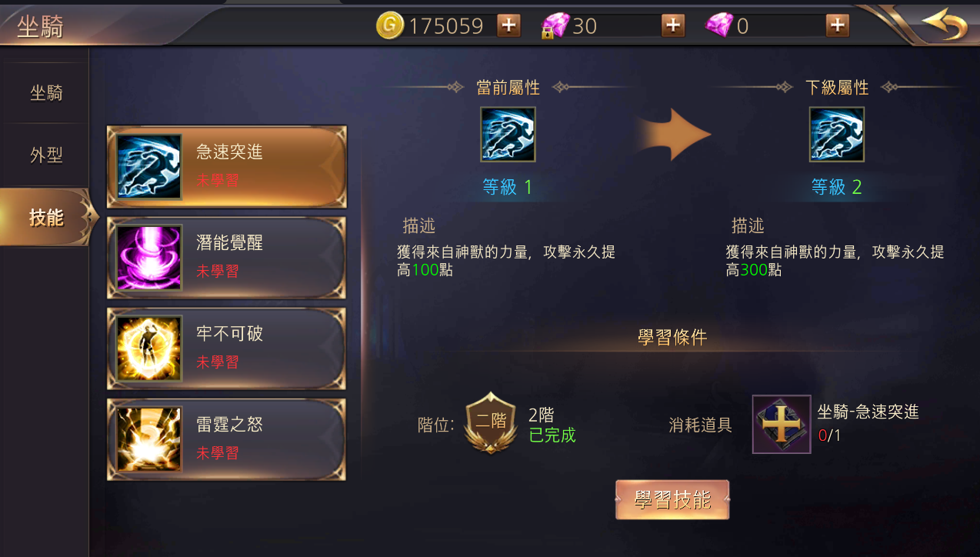The image size is (980, 557).
Task: Select the 牢不可破 shield skill
Action: click(x=227, y=349)
